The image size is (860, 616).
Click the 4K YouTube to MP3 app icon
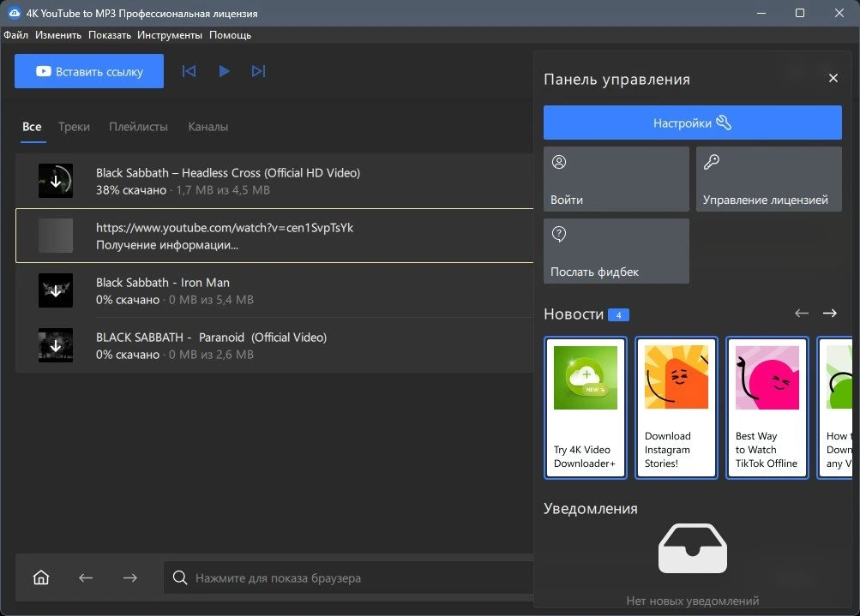[15, 13]
